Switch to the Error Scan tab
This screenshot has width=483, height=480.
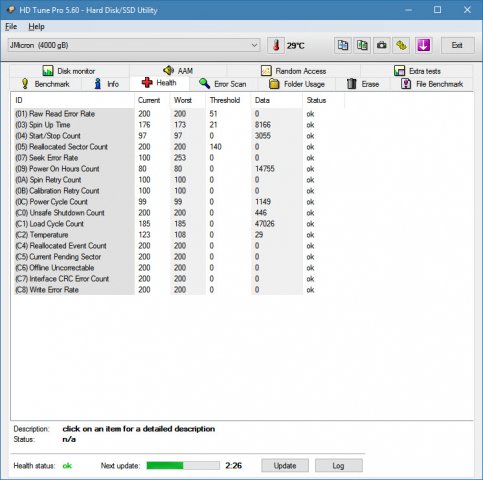click(x=223, y=84)
